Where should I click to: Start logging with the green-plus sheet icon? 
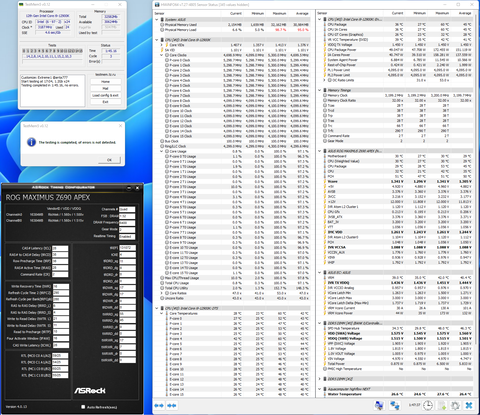click(442, 405)
